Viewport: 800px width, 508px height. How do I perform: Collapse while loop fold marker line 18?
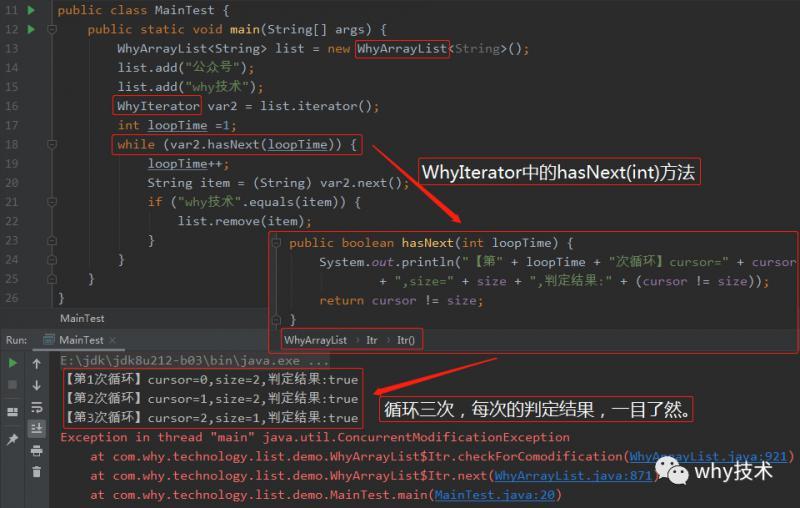[x=52, y=145]
